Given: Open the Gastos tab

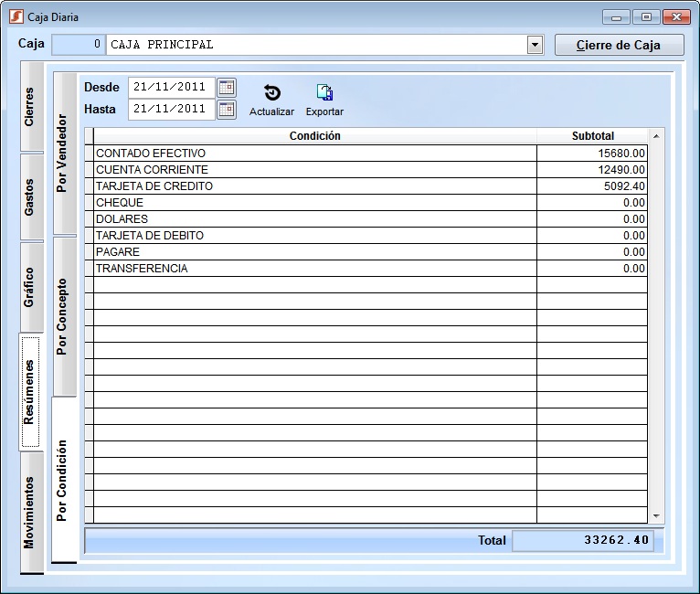Looking at the screenshot, I should (x=30, y=196).
